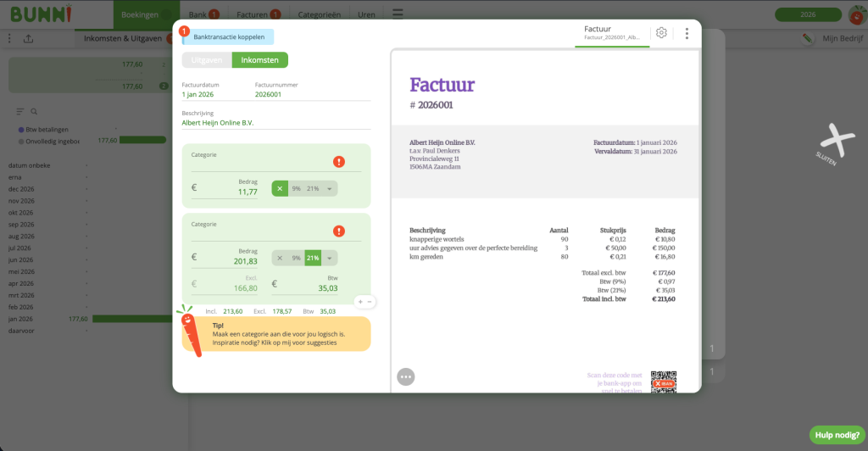Screen dimensions: 868x451
Task: Click the upload icon in left toolbar
Action: pyautogui.click(x=28, y=38)
